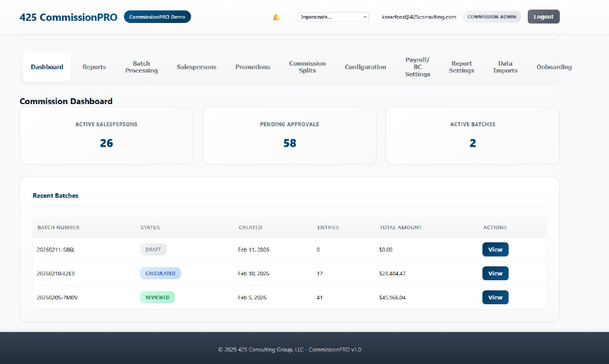Screen dimensions: 609x364
Task: Click the Logout button
Action: click(x=543, y=17)
